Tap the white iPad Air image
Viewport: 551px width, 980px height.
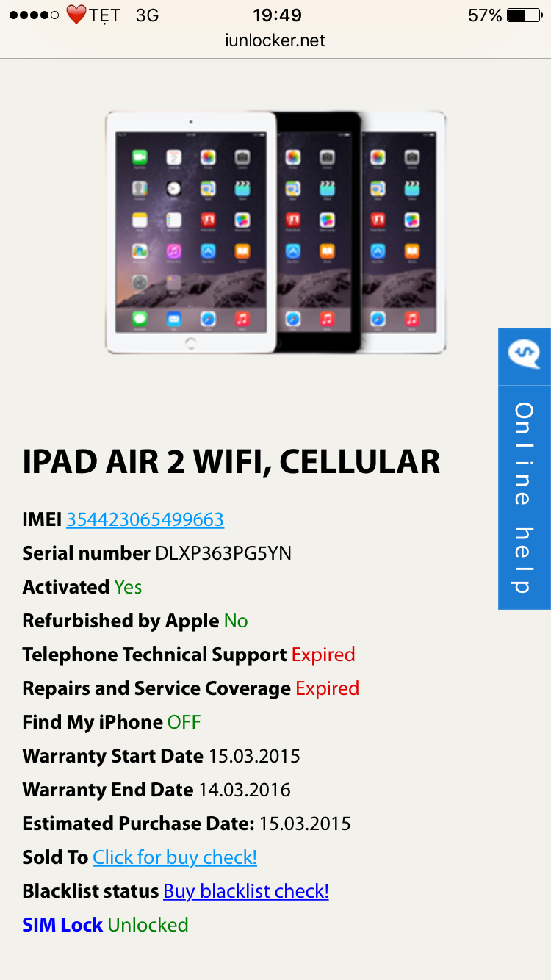(x=191, y=232)
